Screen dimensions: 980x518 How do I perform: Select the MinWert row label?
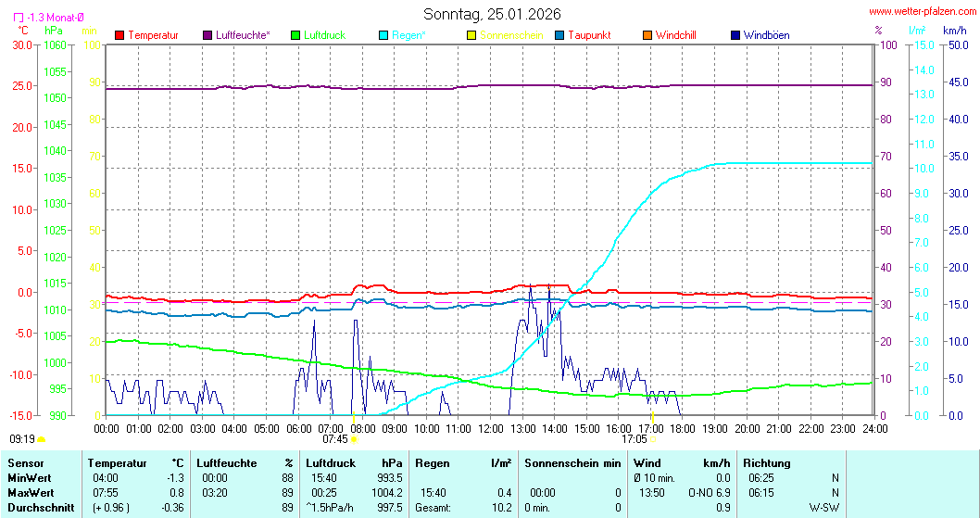(29, 477)
